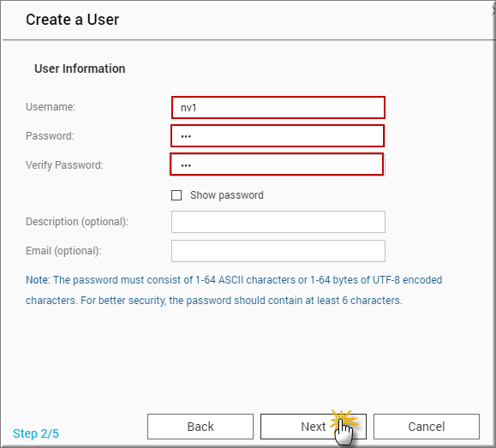Viewport: 496px width, 448px height.
Task: Cancel the Create a User wizard
Action: click(x=427, y=427)
